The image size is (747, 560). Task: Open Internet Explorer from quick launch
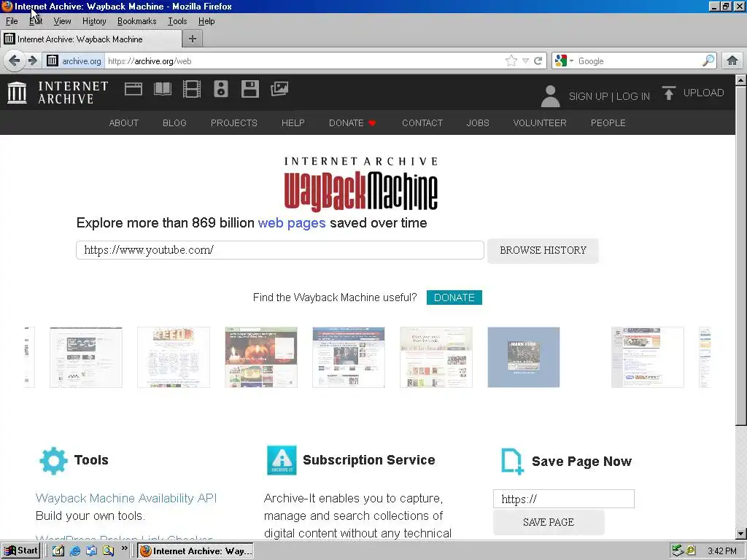(x=75, y=551)
